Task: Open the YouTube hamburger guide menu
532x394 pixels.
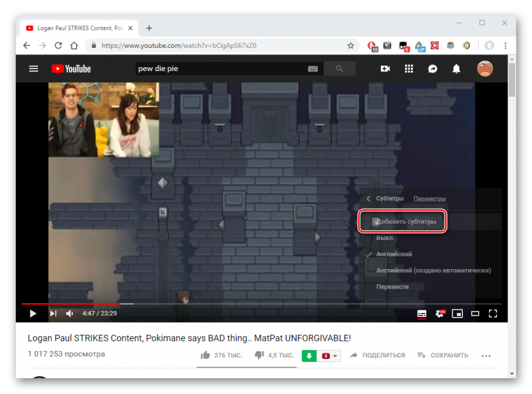Action: [x=33, y=69]
